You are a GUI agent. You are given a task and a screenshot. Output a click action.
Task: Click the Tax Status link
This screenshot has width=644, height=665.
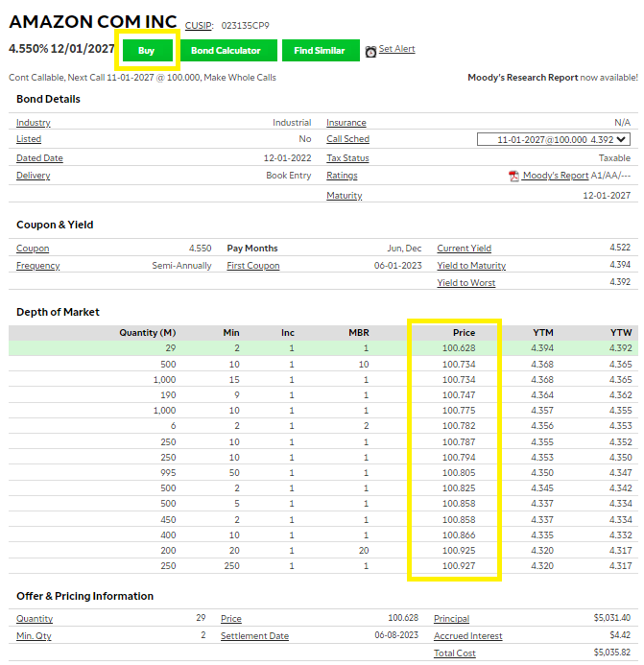coord(347,158)
